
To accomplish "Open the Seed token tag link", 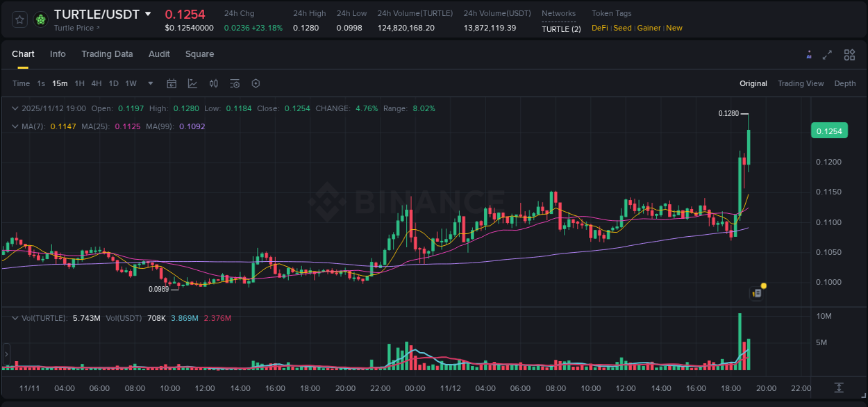I will [x=622, y=28].
